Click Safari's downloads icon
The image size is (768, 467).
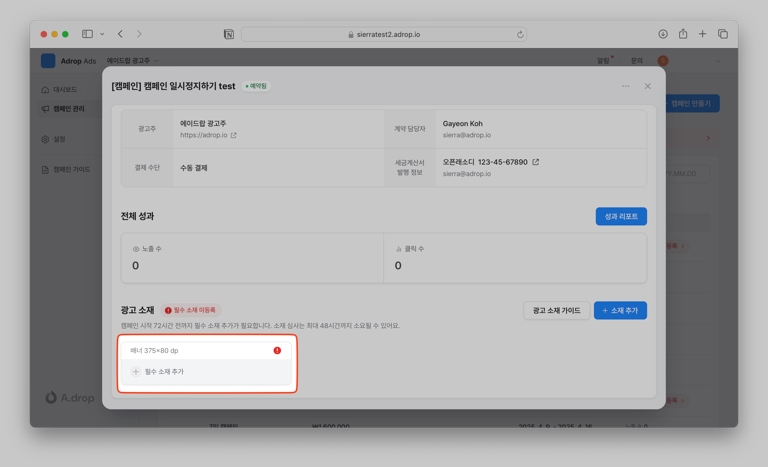[x=663, y=34]
